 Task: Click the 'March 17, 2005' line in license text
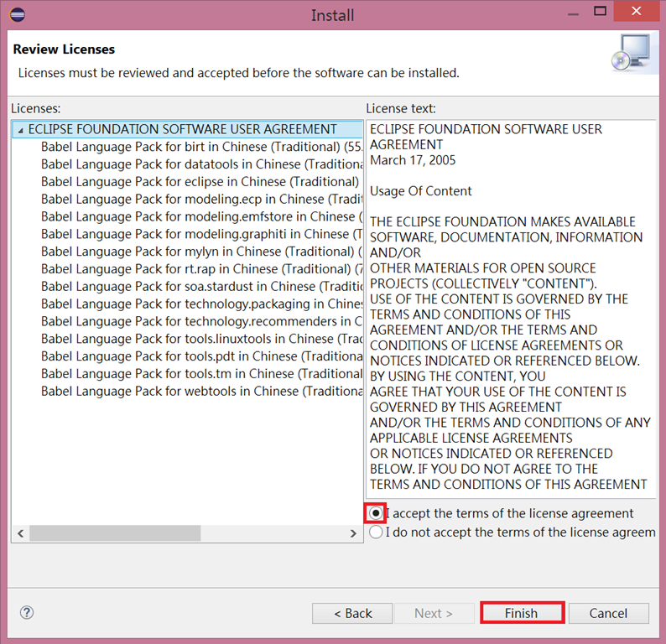coord(413,160)
